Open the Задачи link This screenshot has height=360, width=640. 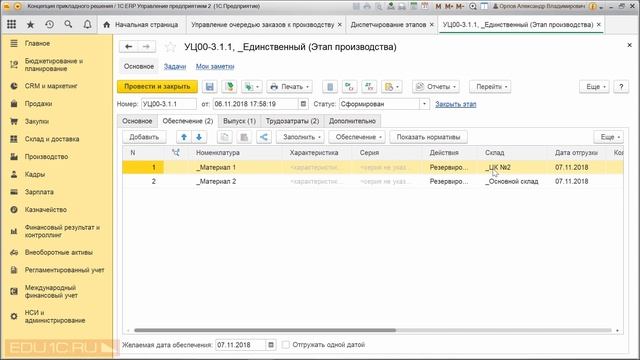pyautogui.click(x=175, y=67)
